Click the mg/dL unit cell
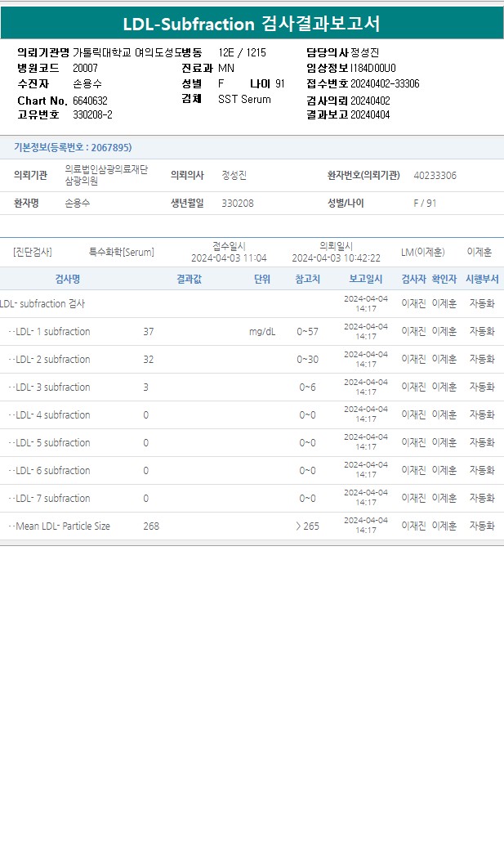The width and height of the screenshot is (504, 851). [262, 332]
